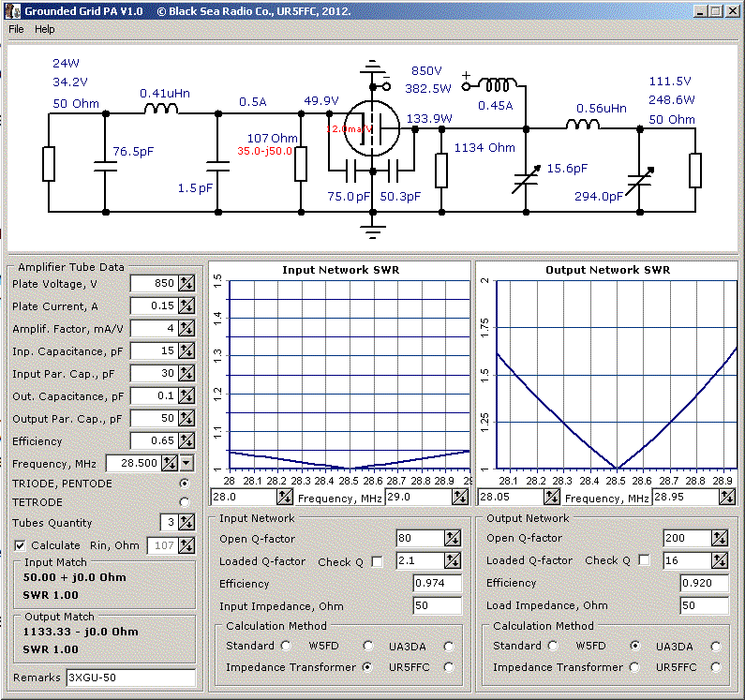The height and width of the screenshot is (700, 745).
Task: Open the Help menu
Action: 45,29
